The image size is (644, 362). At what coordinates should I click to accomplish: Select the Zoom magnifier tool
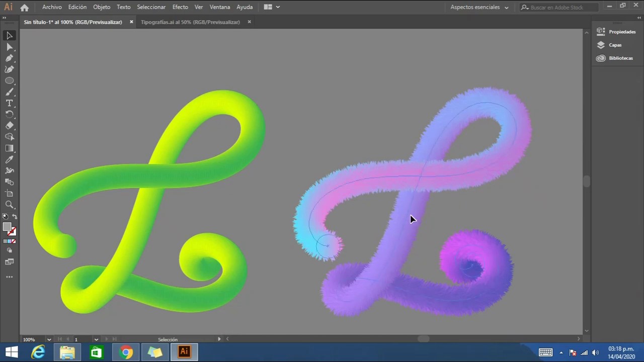10,205
